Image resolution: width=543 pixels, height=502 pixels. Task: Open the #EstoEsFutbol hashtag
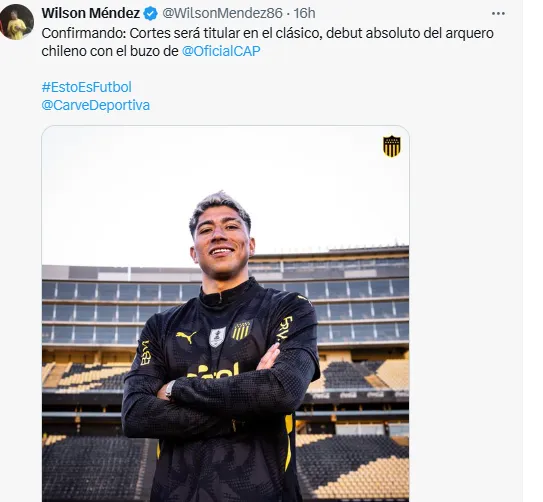[86, 87]
